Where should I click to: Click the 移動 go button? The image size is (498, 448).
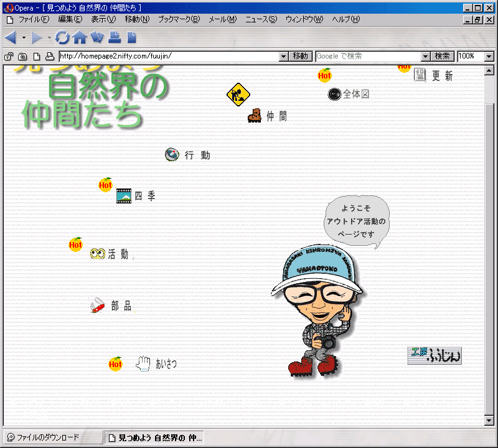pyautogui.click(x=301, y=57)
